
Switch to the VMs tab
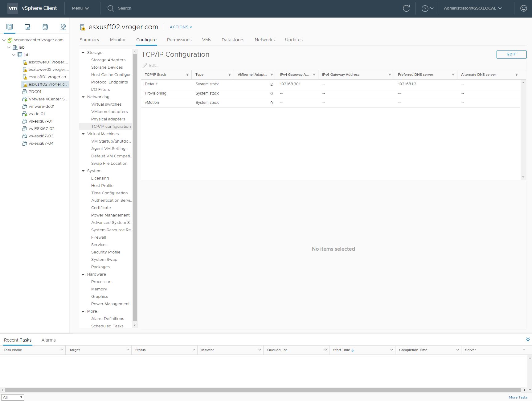(207, 40)
